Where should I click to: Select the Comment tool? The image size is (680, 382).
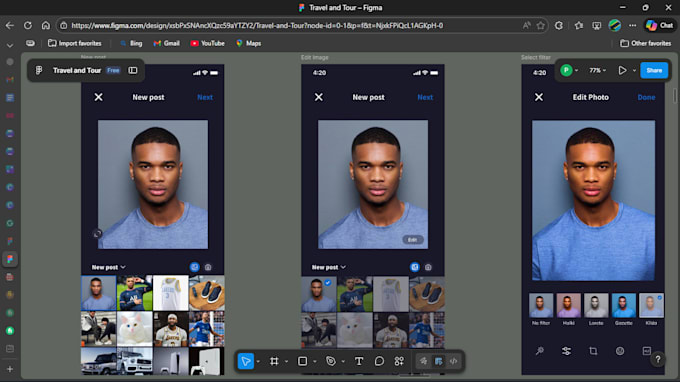(379, 361)
